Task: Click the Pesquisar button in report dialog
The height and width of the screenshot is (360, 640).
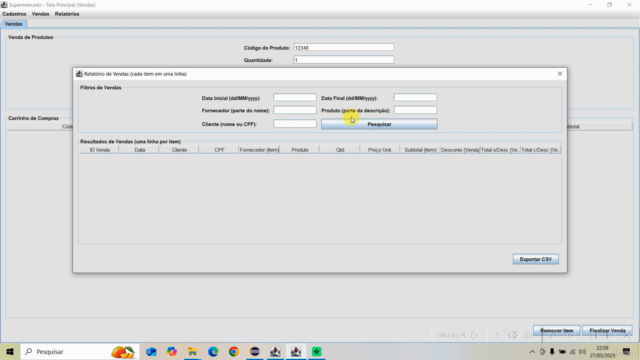Action: (379, 124)
